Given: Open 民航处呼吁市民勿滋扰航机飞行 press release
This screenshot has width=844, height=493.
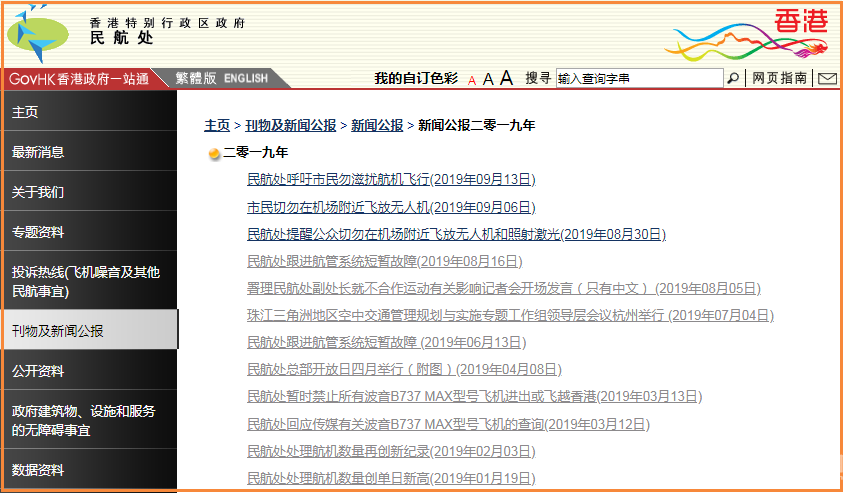Looking at the screenshot, I should [x=391, y=179].
